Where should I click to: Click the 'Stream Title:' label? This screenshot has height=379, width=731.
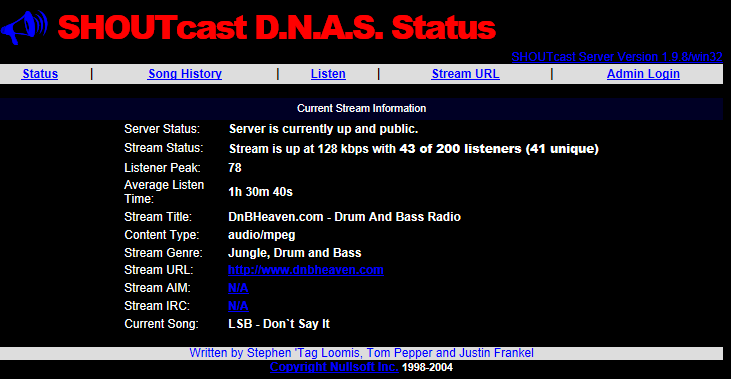tap(158, 217)
